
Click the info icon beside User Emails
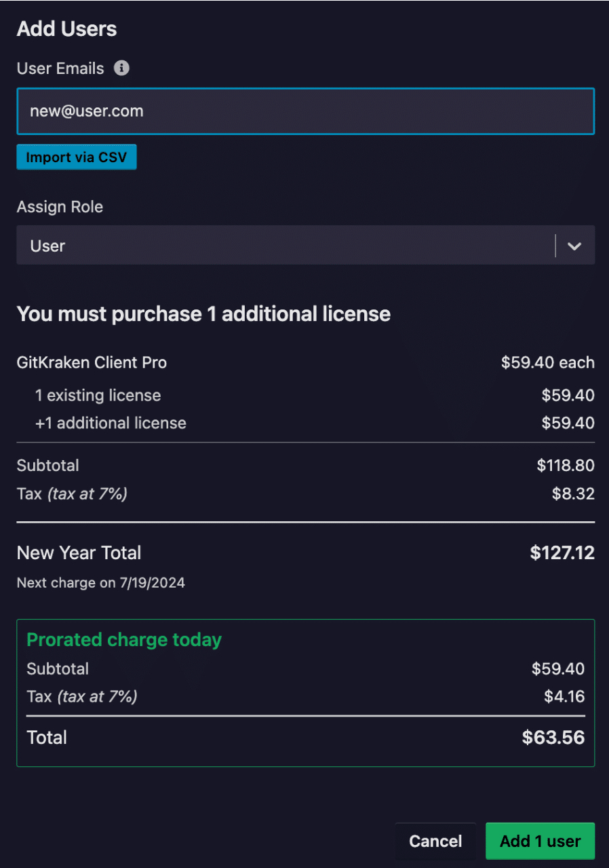click(x=121, y=69)
